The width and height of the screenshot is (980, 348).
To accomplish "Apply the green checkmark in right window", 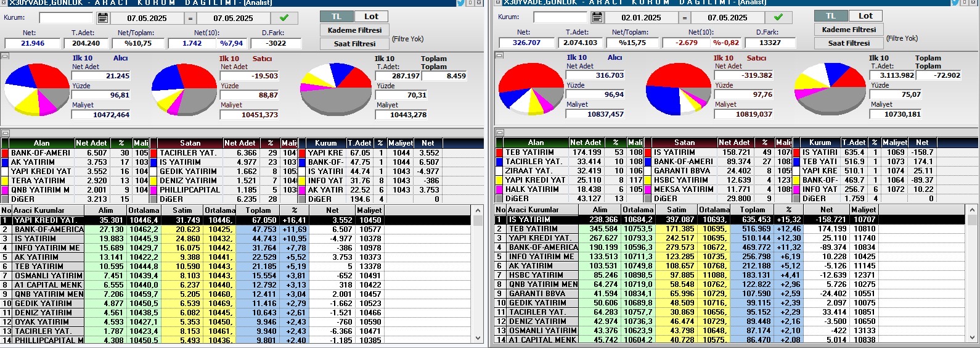I will (778, 17).
